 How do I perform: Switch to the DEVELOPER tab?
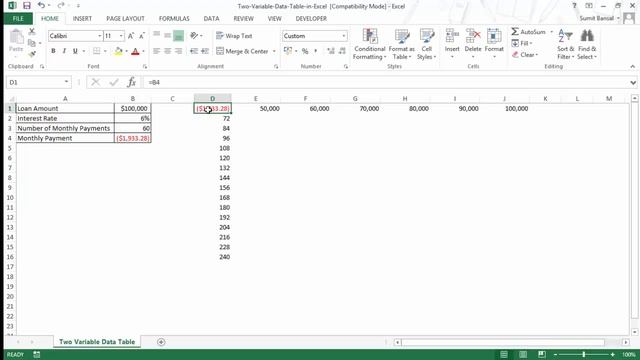tap(311, 19)
